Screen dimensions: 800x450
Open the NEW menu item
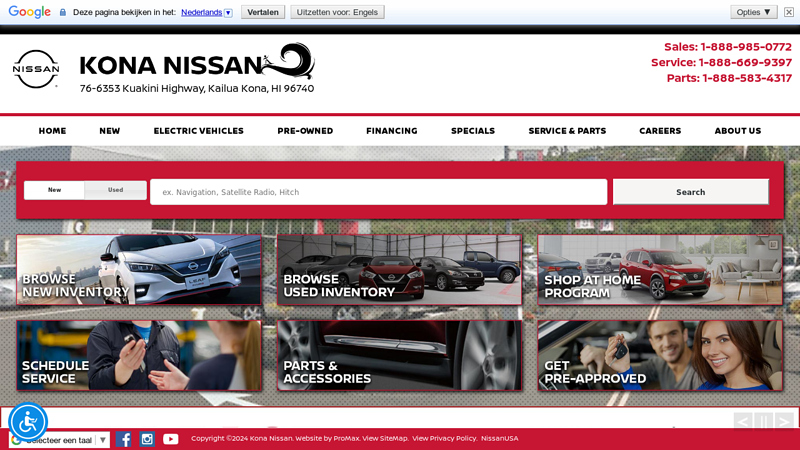click(x=110, y=131)
